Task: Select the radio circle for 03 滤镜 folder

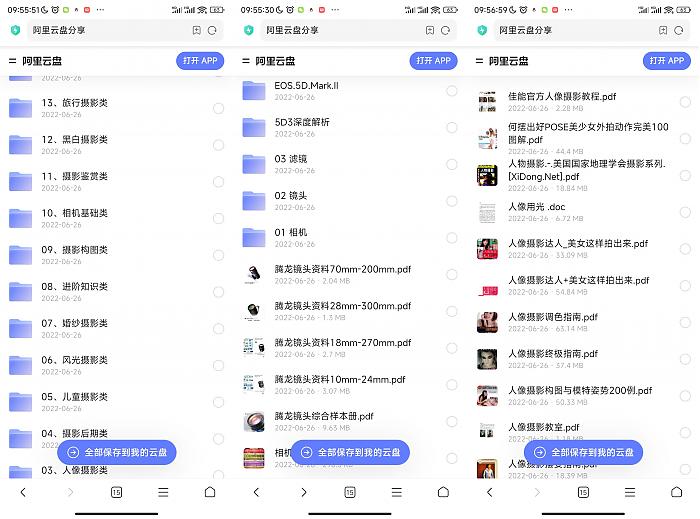Action: point(452,164)
